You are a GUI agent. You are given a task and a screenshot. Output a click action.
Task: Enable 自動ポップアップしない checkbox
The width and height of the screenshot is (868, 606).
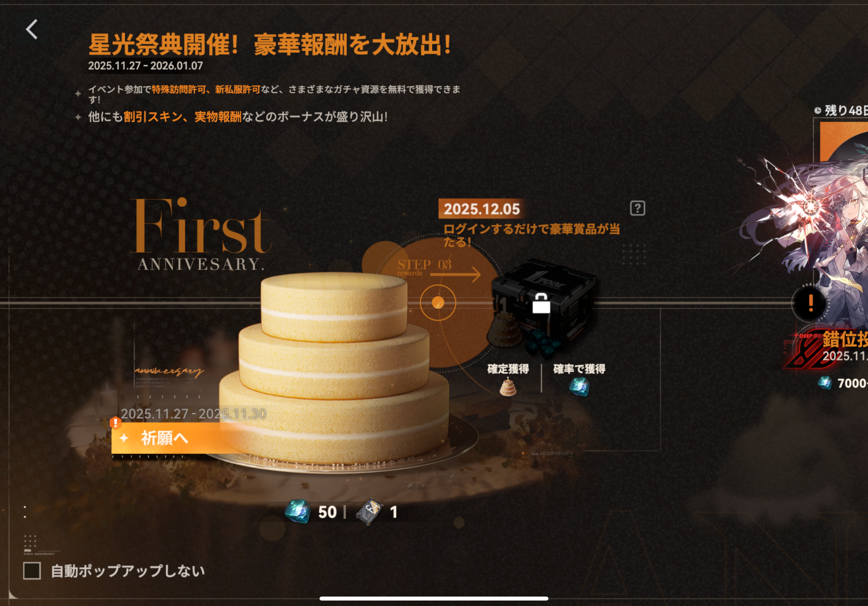coord(32,570)
